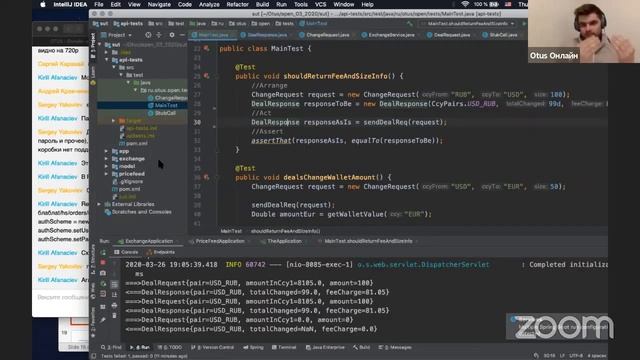Click the print icon in console toolbar

click(x=114, y=305)
